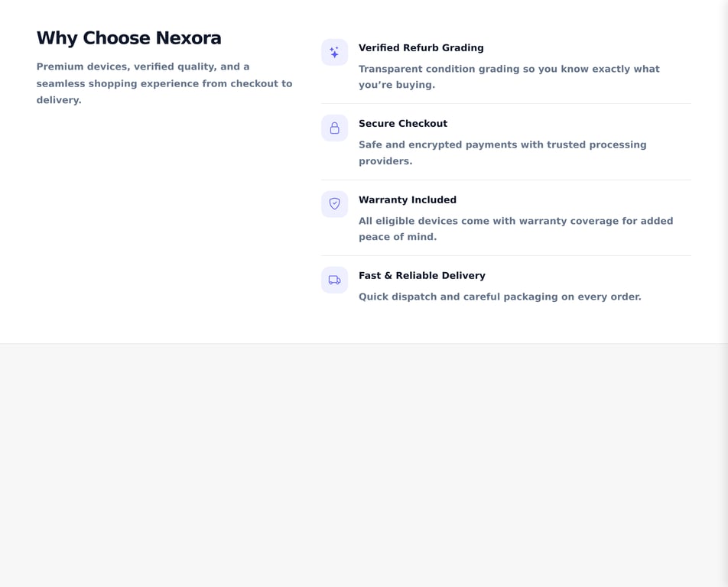
Task: Click the padlock icon for Secure Checkout
Action: tap(334, 128)
